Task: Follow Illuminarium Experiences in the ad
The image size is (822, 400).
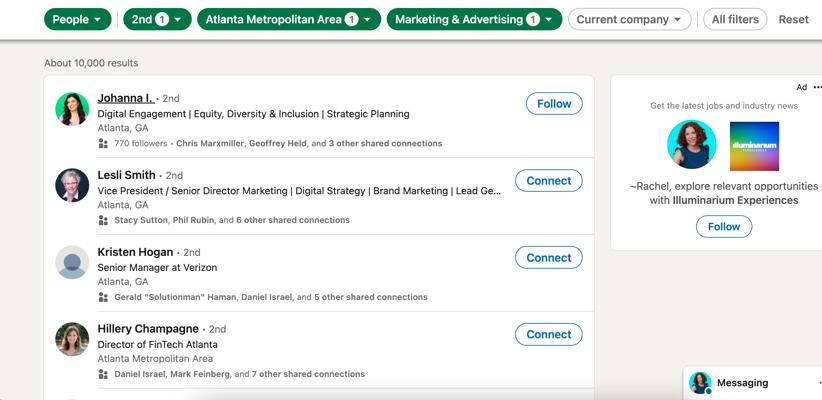Action: [x=724, y=227]
